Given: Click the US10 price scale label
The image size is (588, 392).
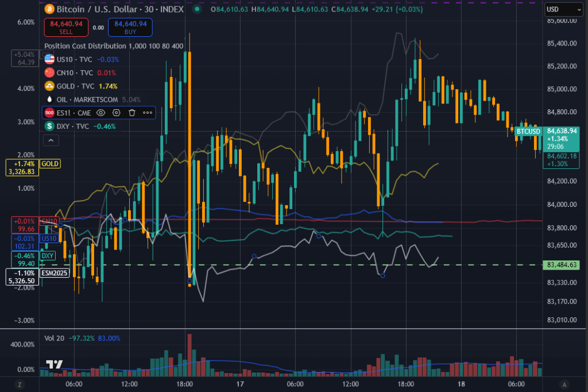Looking at the screenshot, I should (x=49, y=239).
